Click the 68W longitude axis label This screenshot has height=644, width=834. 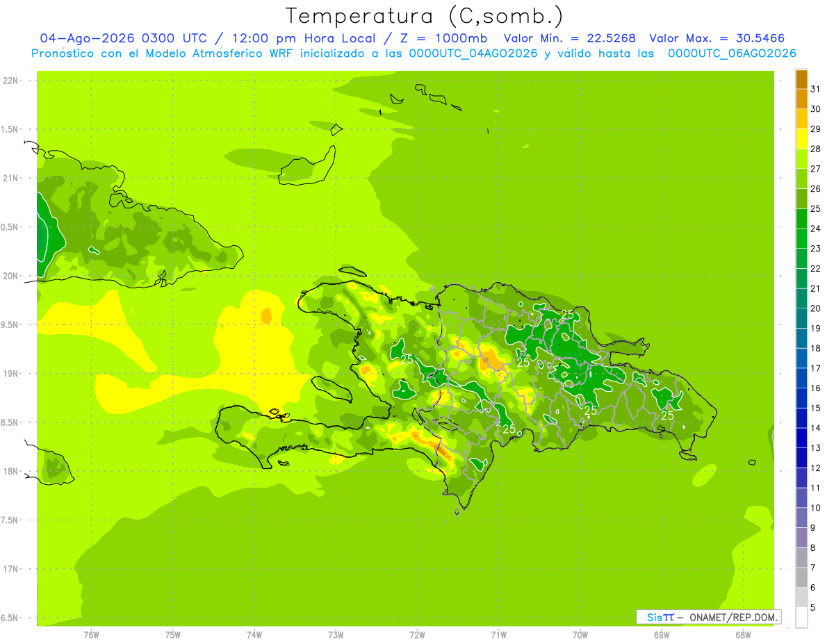(x=743, y=635)
